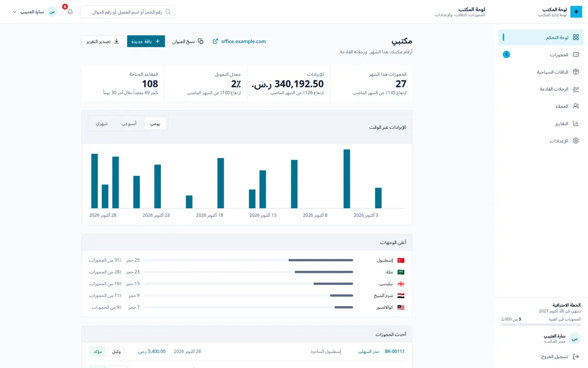Image resolution: width=588 pixels, height=368 pixels.
Task: Focus the booking search input field
Action: pos(127,12)
